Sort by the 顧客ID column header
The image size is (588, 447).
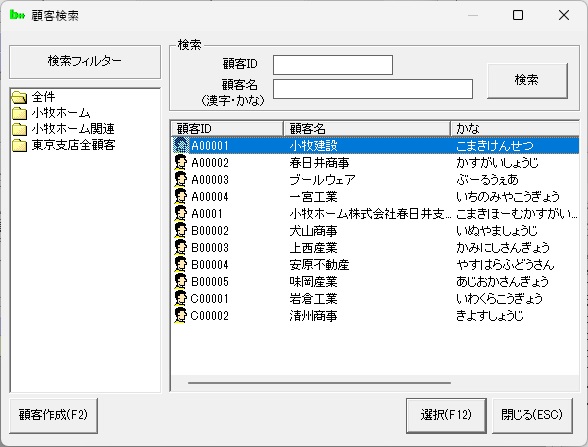[227, 129]
